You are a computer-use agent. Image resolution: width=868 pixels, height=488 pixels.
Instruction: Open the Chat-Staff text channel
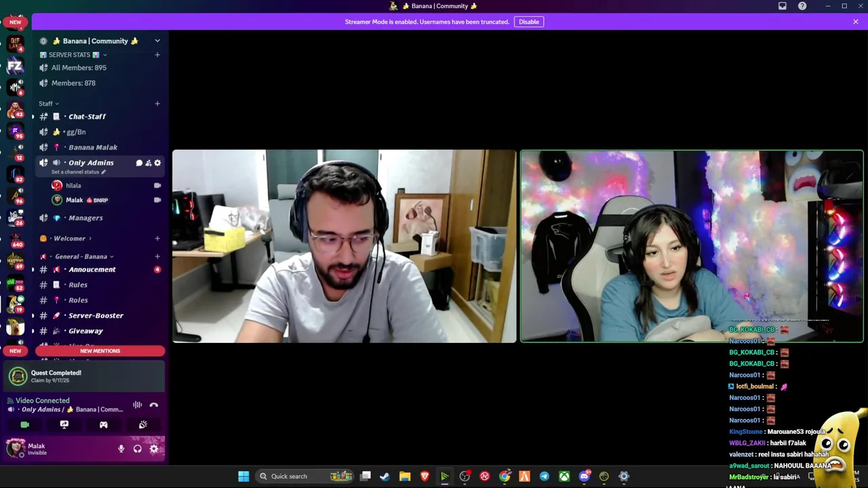coord(100,117)
